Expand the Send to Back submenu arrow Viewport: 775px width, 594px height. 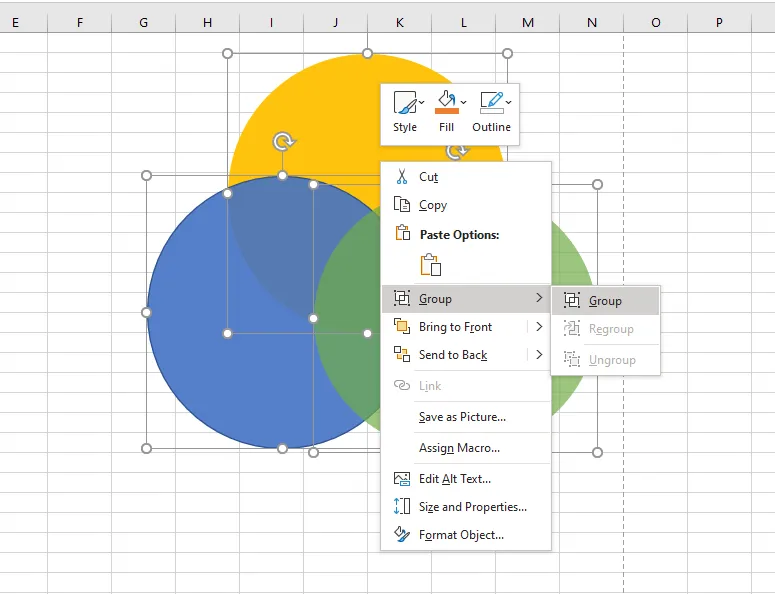(539, 355)
